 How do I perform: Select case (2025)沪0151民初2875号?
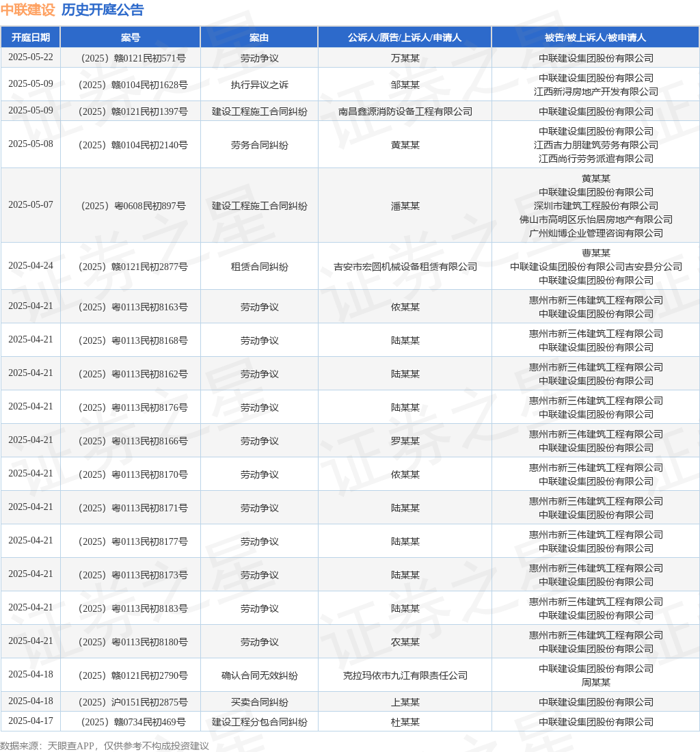coord(133,702)
